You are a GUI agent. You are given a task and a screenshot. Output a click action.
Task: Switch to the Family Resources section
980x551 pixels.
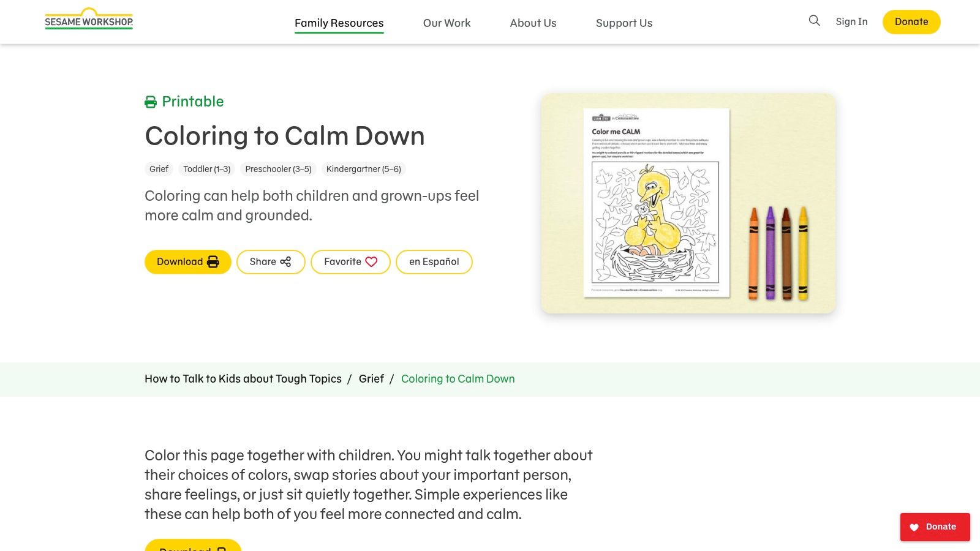339,23
